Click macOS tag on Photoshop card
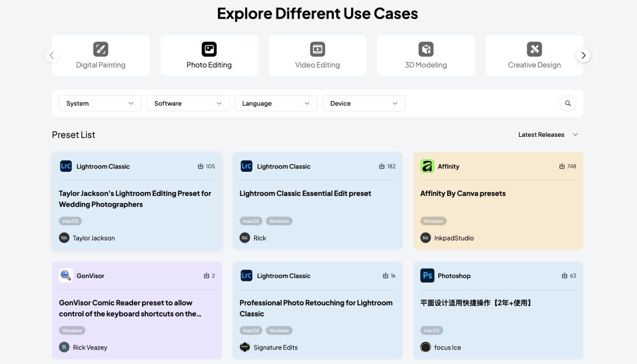Viewport: 637px width, 364px height. 431,331
